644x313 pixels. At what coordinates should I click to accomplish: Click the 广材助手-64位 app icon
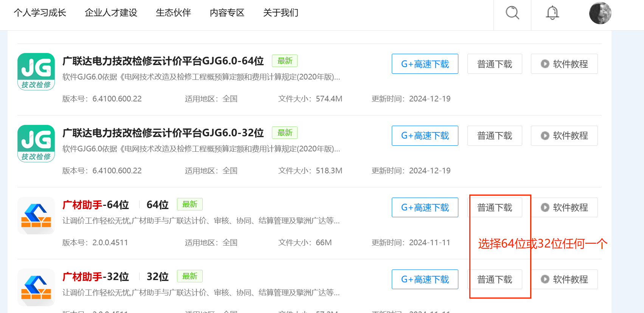[x=36, y=215]
